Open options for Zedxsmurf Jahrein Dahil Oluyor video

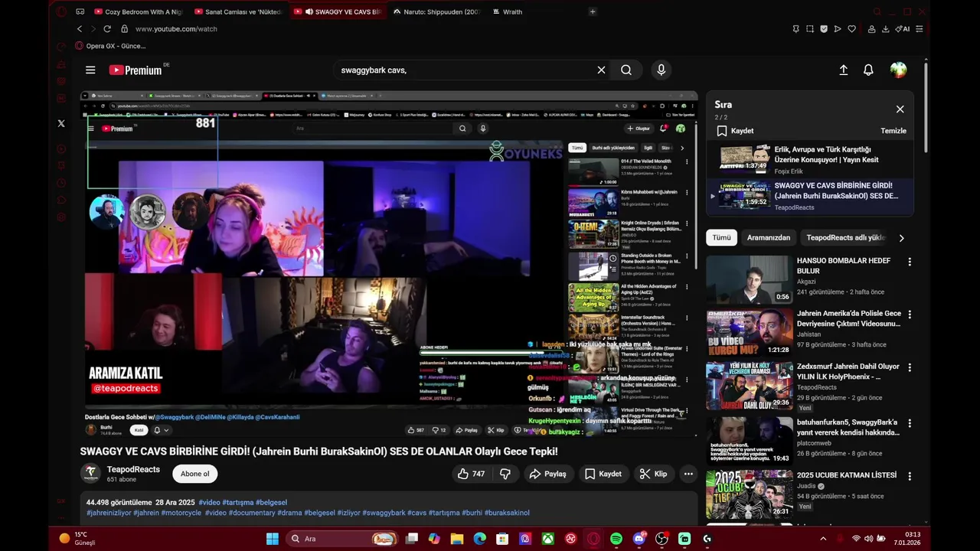point(910,368)
